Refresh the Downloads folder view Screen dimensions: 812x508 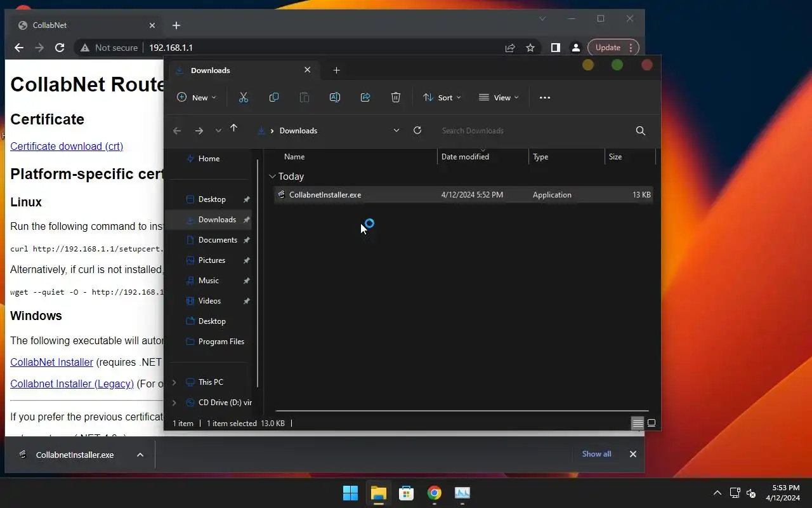pyautogui.click(x=417, y=130)
